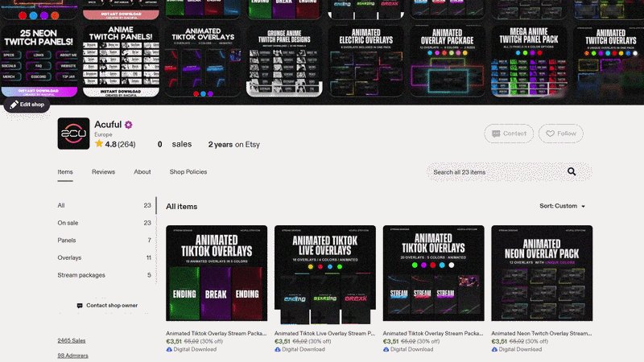Open the Sort: Custom dropdown
The height and width of the screenshot is (362, 644).
tap(562, 206)
